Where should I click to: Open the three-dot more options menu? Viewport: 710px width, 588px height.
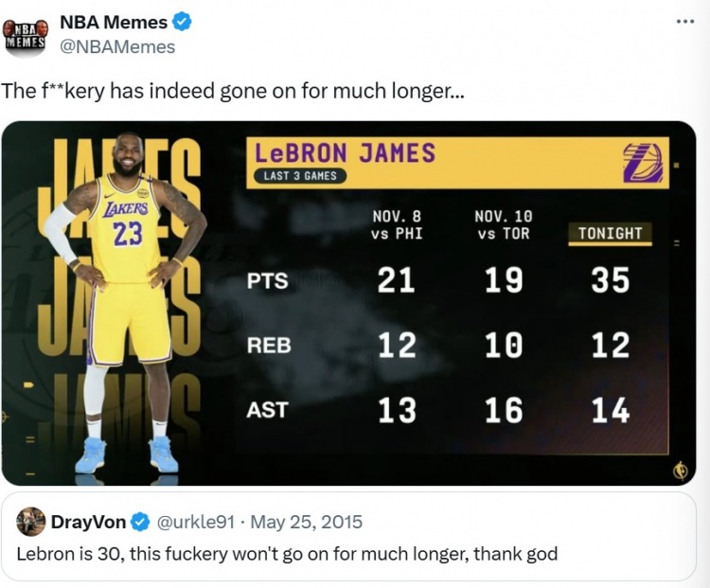click(684, 21)
